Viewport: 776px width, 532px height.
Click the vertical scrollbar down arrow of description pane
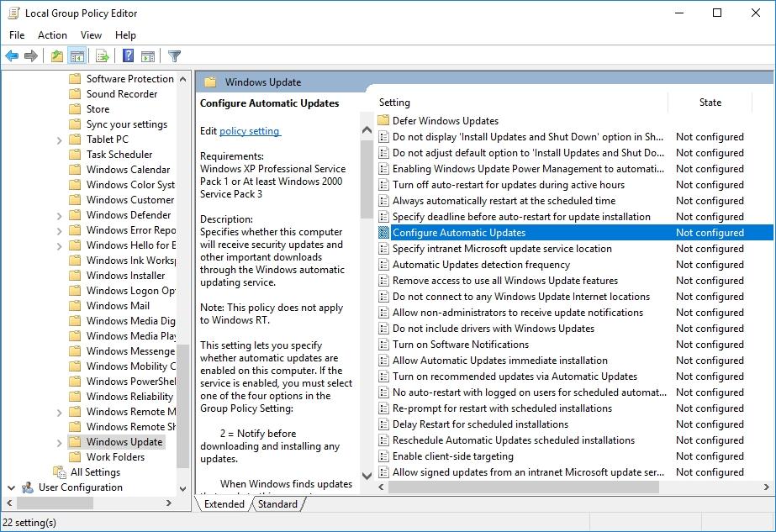(x=367, y=475)
